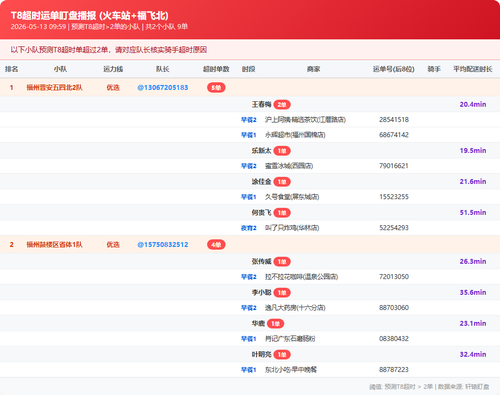Click the 早餐1 tag on waybill 68674142 row
The width and height of the screenshot is (500, 395).
point(249,135)
